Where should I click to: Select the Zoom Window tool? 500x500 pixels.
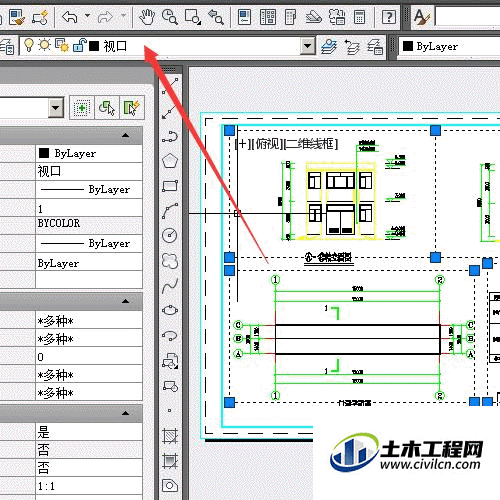point(193,17)
